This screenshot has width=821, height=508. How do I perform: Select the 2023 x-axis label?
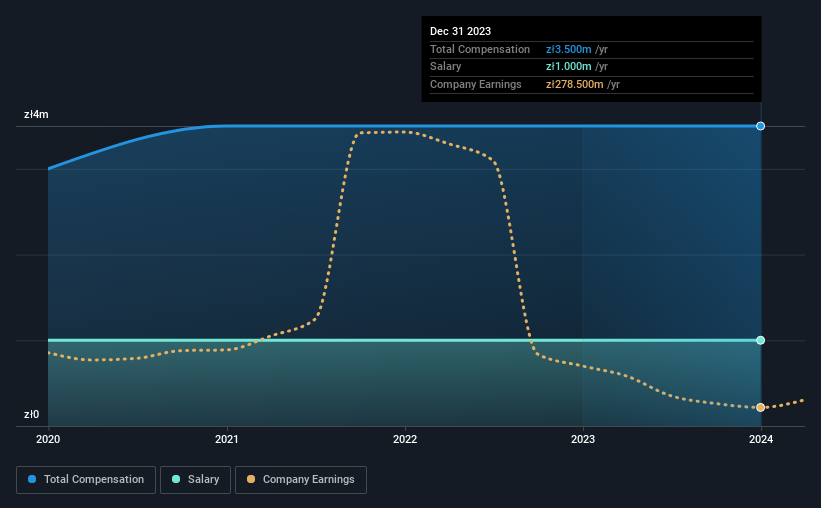point(583,439)
